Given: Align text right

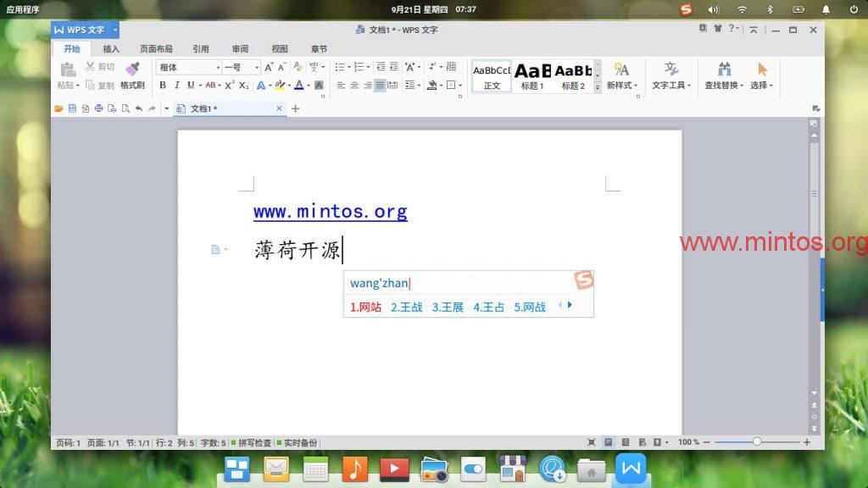Looking at the screenshot, I should [x=368, y=85].
